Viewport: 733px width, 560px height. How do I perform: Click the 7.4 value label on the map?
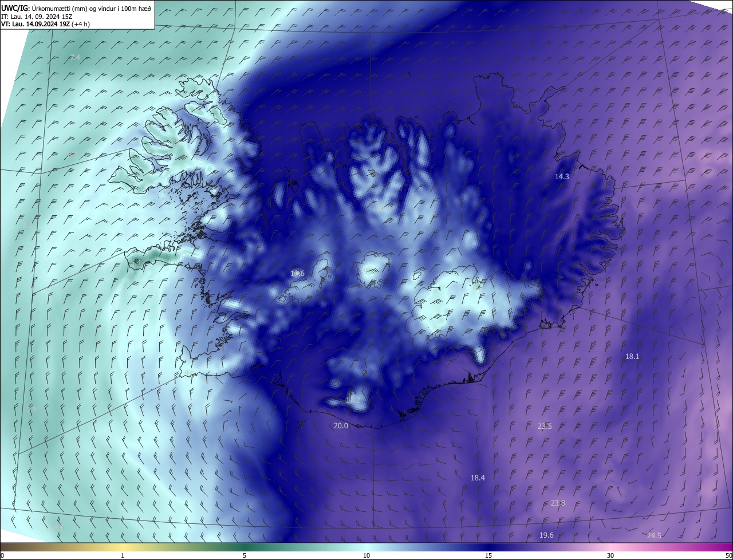(x=75, y=58)
